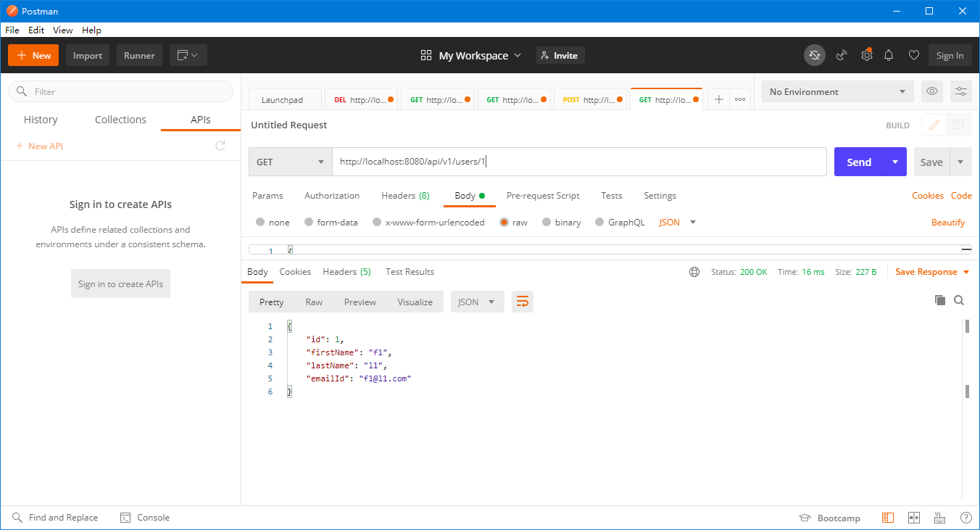
Task: Open Find and Replace in status bar
Action: [55, 518]
